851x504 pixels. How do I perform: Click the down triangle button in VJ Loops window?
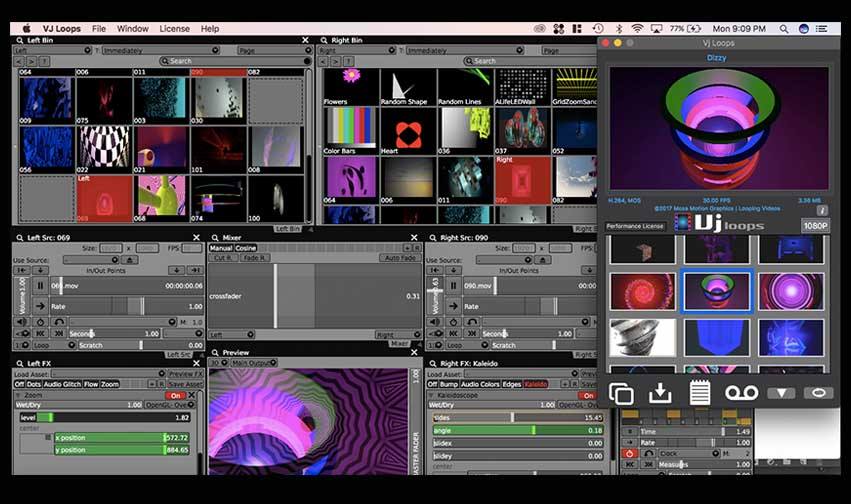tap(781, 393)
